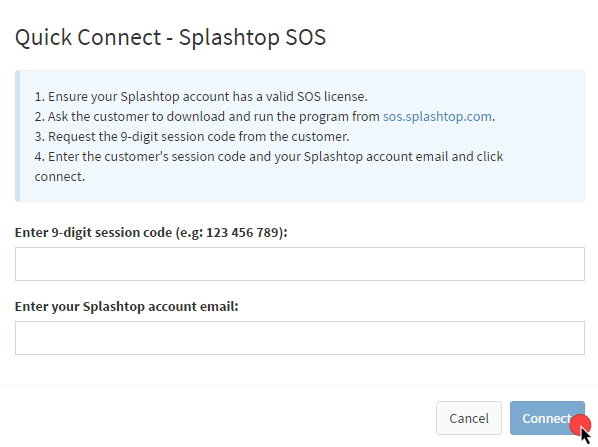Click the 'Enter your Splashtop account email' label
Screen dimensions: 598x447
127,306
